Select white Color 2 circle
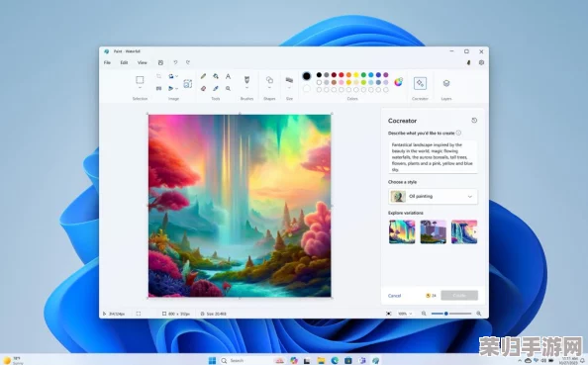Screen dimensions: 588x365 (307, 88)
